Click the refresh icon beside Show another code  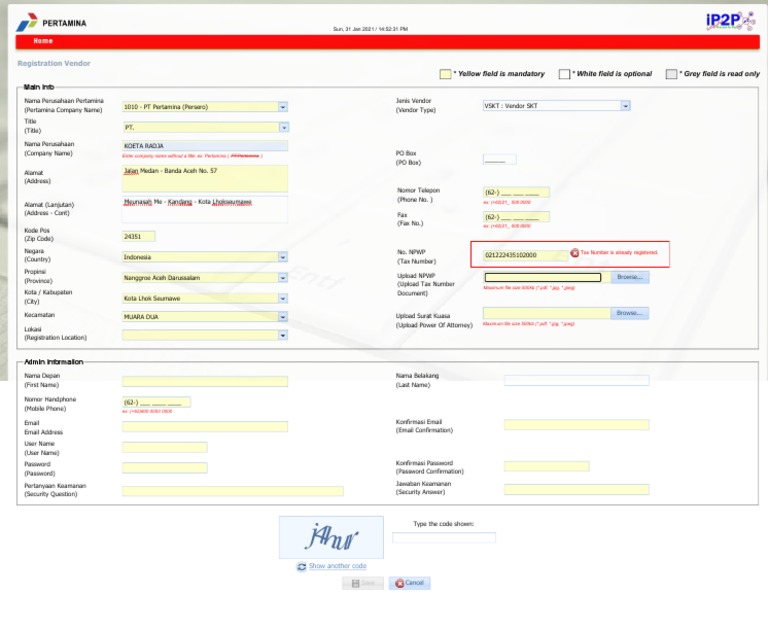tap(301, 566)
